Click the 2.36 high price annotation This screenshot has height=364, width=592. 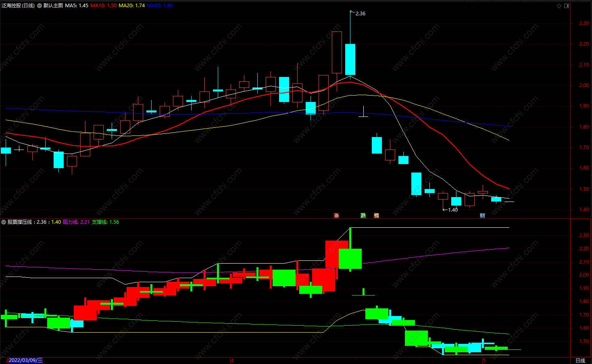tap(361, 14)
